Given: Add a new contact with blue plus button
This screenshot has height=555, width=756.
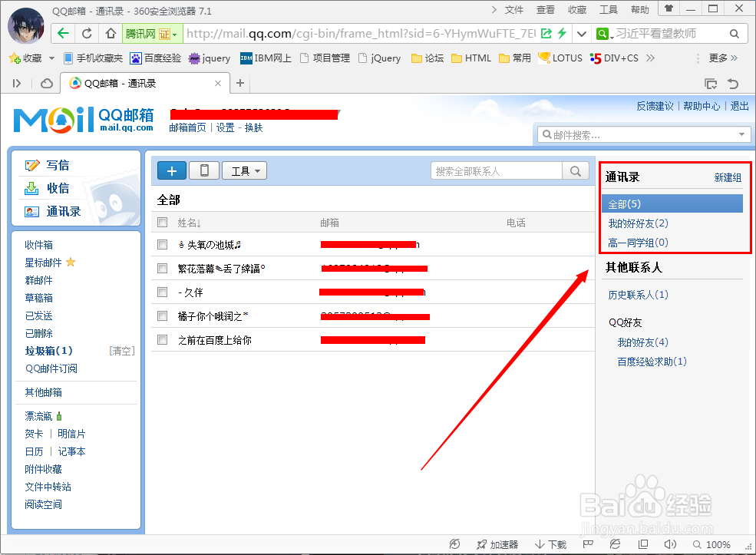Looking at the screenshot, I should tap(172, 170).
